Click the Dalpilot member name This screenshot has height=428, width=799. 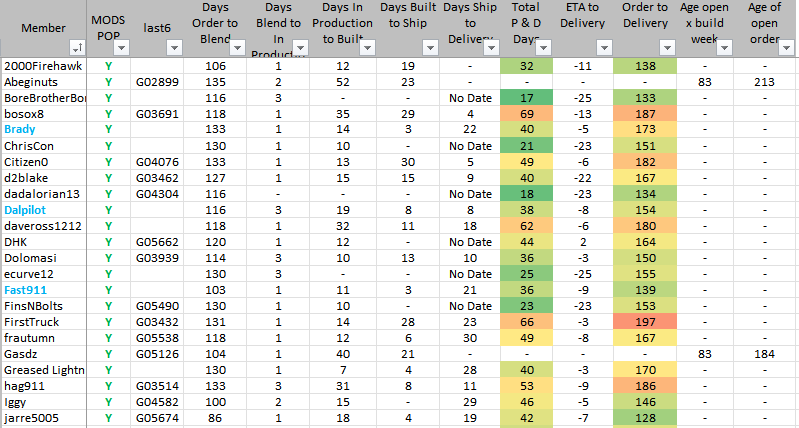25,211
